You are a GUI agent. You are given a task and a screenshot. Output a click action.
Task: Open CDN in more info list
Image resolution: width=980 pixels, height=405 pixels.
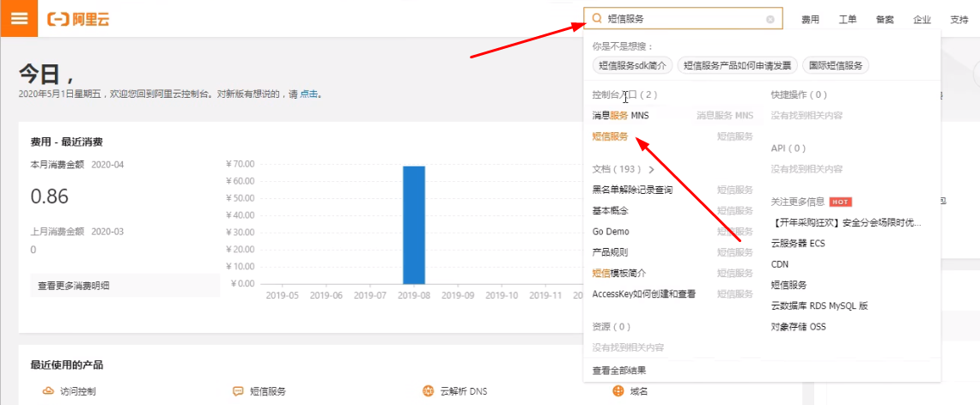[780, 264]
